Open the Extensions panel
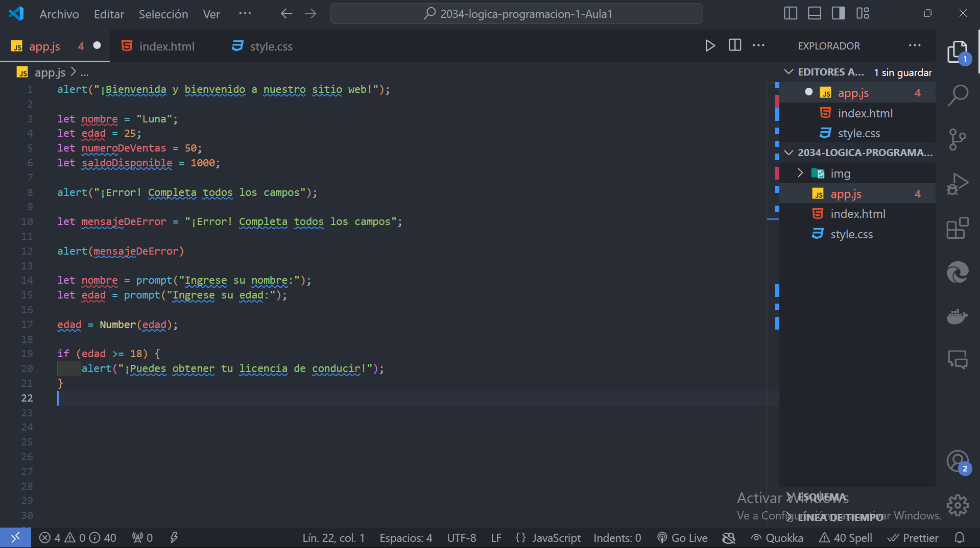980x548 pixels. [x=959, y=228]
